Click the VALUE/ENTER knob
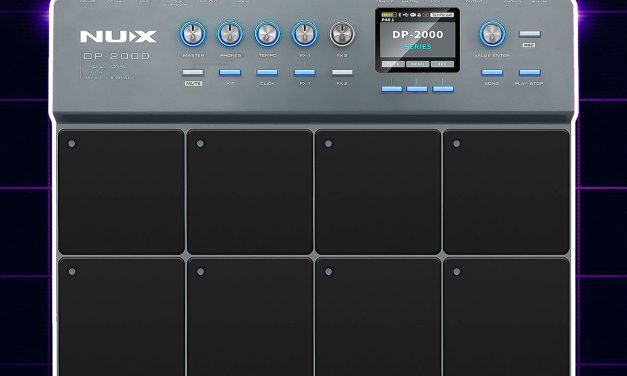 [x=492, y=34]
